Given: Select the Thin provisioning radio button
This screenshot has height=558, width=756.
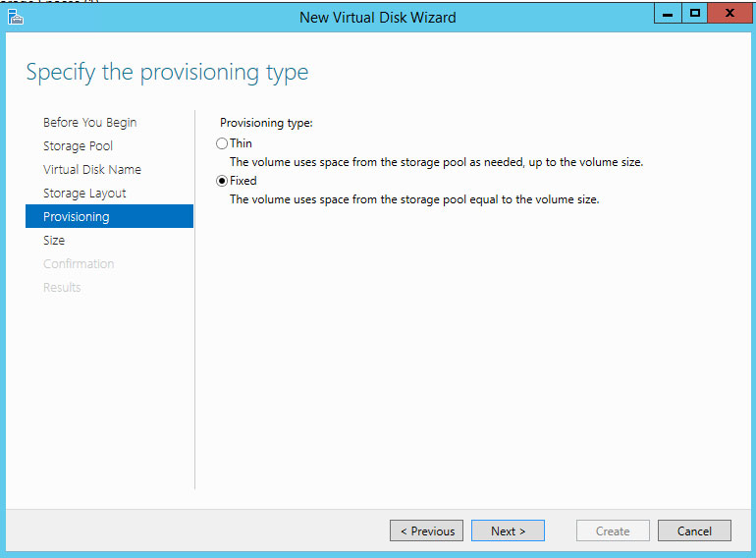Looking at the screenshot, I should [x=222, y=143].
